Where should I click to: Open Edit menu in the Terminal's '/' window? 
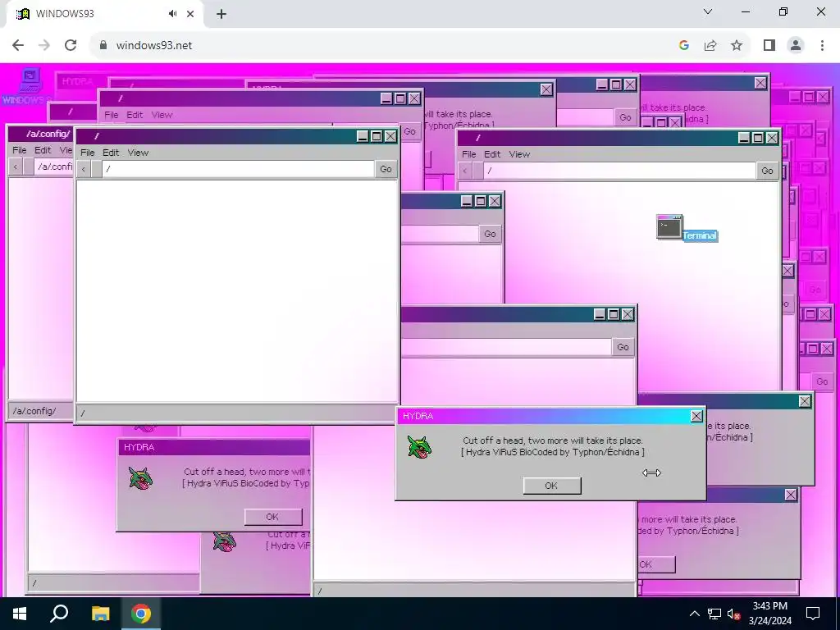tap(492, 154)
